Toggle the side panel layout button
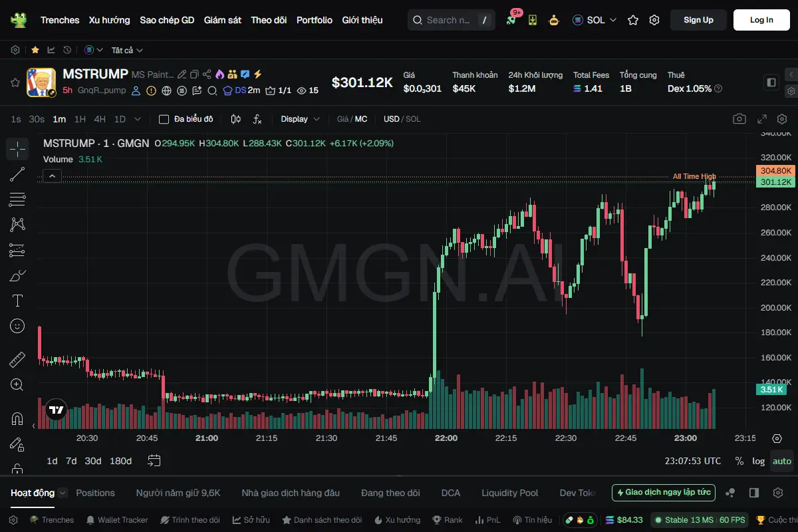 tap(771, 82)
